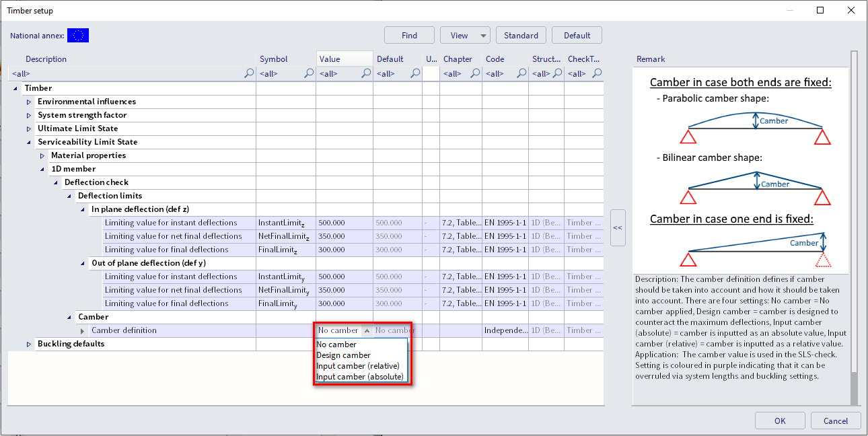Click the search icon in Description filter
Viewport: 868px width, 436px height.
pyautogui.click(x=249, y=73)
